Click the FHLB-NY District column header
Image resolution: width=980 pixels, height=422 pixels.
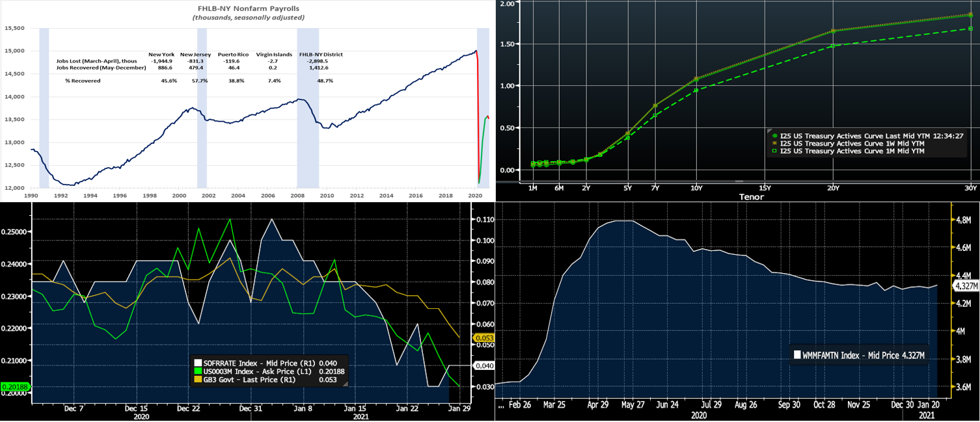320,54
